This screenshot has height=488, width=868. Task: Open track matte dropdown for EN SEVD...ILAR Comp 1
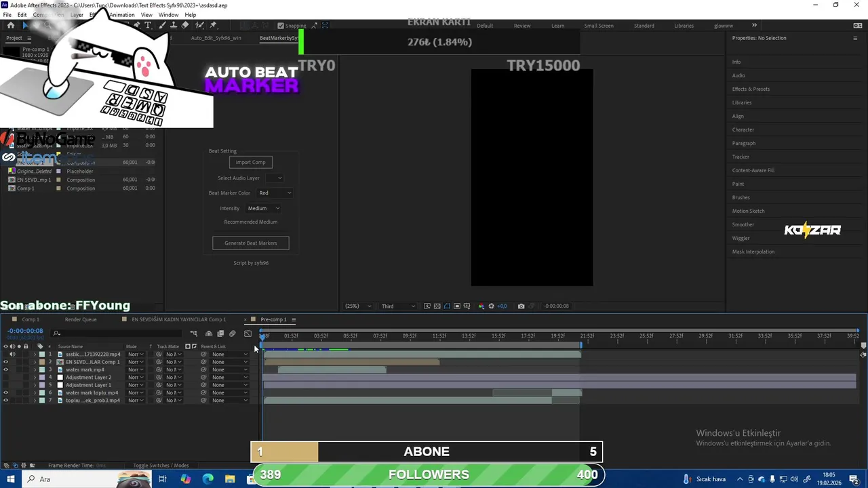(174, 362)
